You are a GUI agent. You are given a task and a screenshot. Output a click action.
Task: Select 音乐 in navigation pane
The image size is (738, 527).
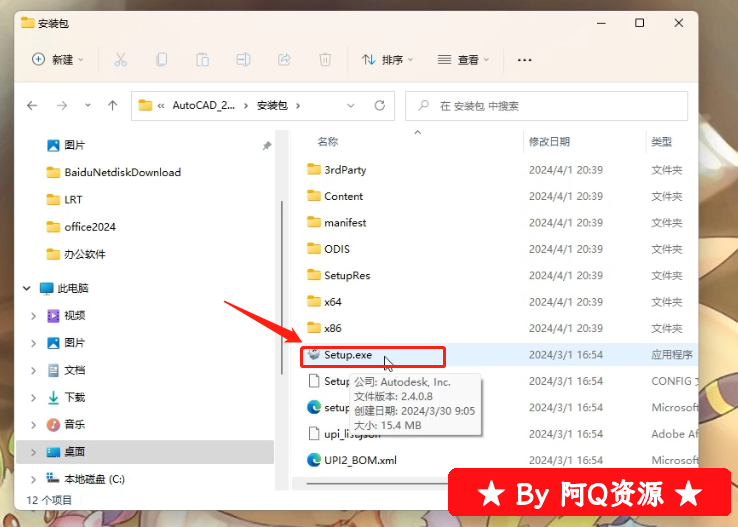(66, 425)
